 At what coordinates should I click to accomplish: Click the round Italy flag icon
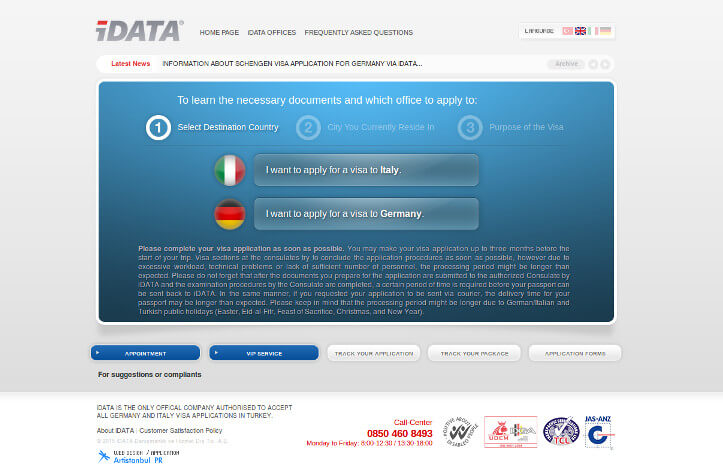(x=230, y=170)
